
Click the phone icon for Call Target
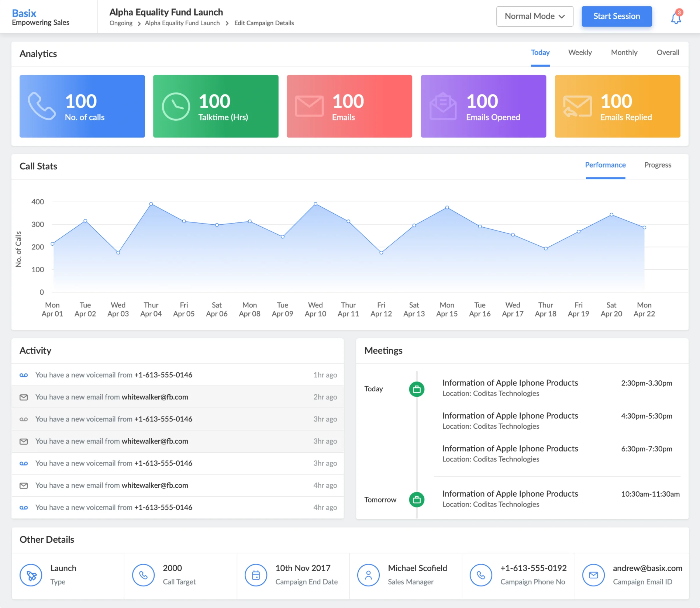point(143,575)
